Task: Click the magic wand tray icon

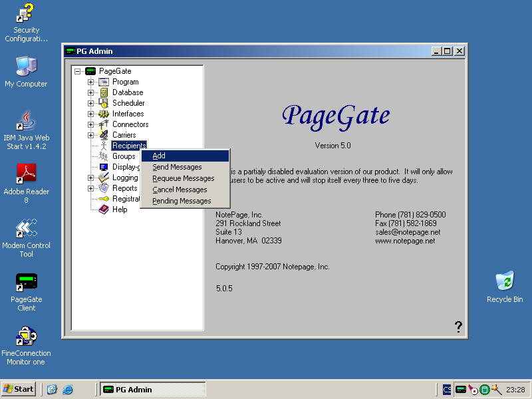Action: tap(496, 389)
